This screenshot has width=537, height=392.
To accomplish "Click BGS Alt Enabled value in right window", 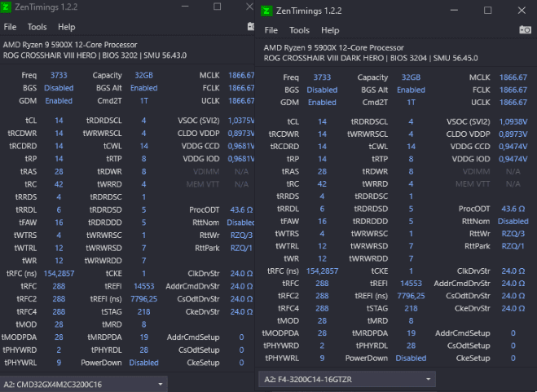I will tap(411, 90).
